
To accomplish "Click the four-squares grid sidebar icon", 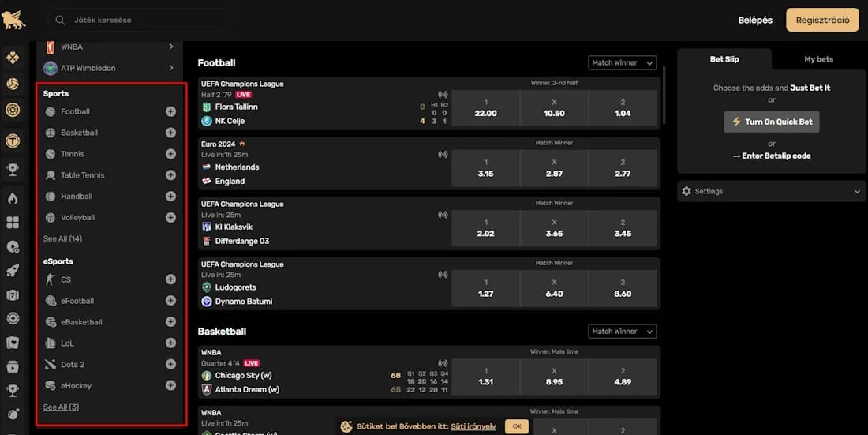I will pos(13,223).
